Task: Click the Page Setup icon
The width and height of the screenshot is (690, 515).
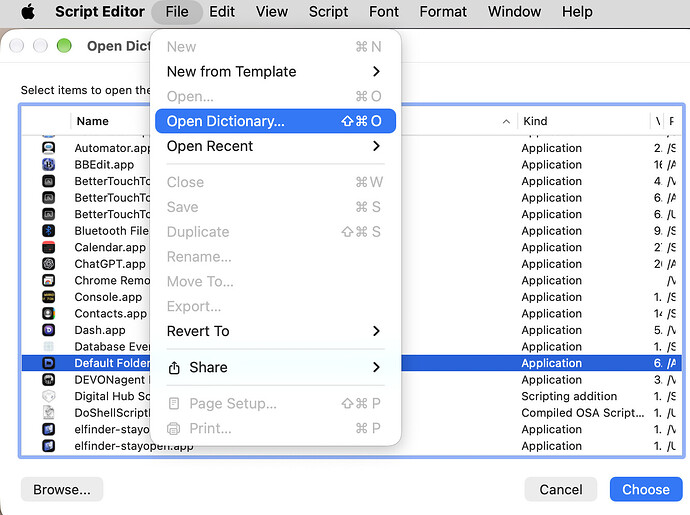Action: pos(174,404)
